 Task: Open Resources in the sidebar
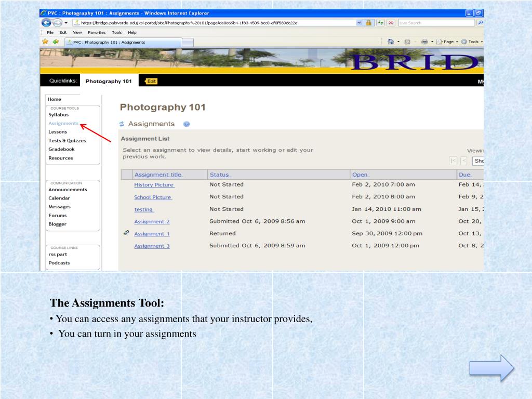(x=61, y=158)
